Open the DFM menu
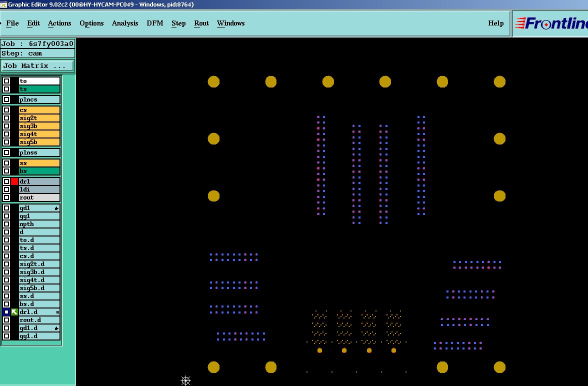 [155, 23]
